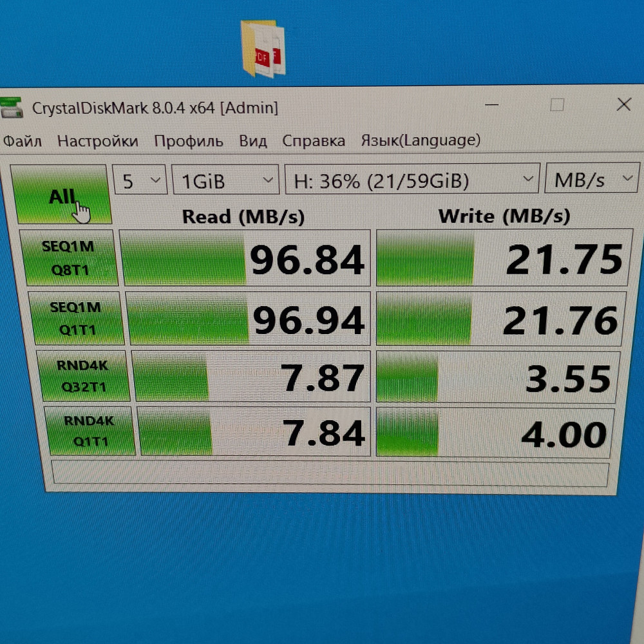Viewport: 644px width, 644px height.
Task: Open the Настройки menu
Action: point(97,141)
